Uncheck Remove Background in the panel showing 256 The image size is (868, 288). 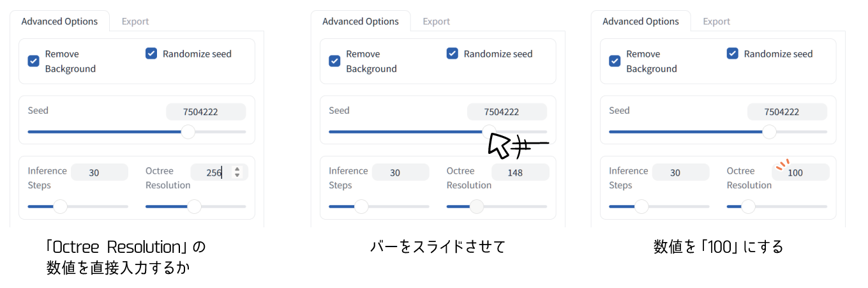pos(34,61)
